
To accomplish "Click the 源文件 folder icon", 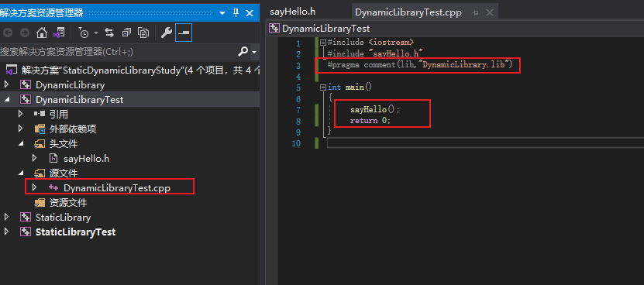I will [40, 173].
